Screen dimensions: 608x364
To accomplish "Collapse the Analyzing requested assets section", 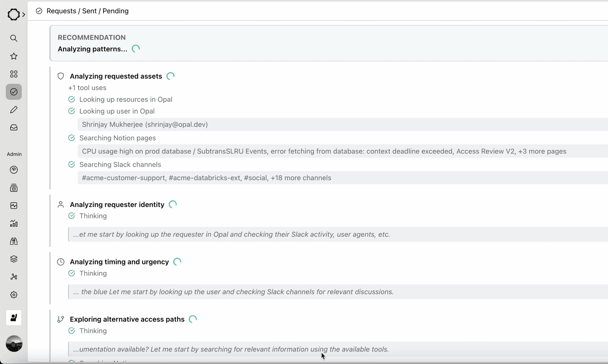I will click(116, 76).
